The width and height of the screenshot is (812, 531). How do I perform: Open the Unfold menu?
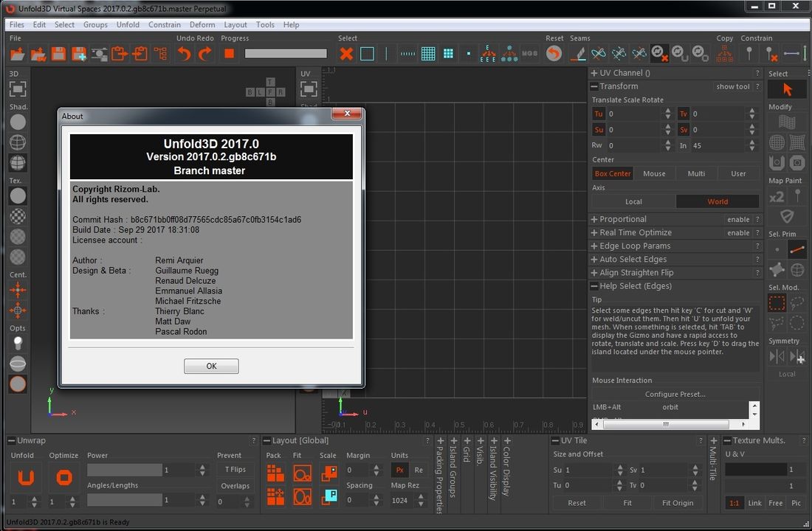(128, 24)
